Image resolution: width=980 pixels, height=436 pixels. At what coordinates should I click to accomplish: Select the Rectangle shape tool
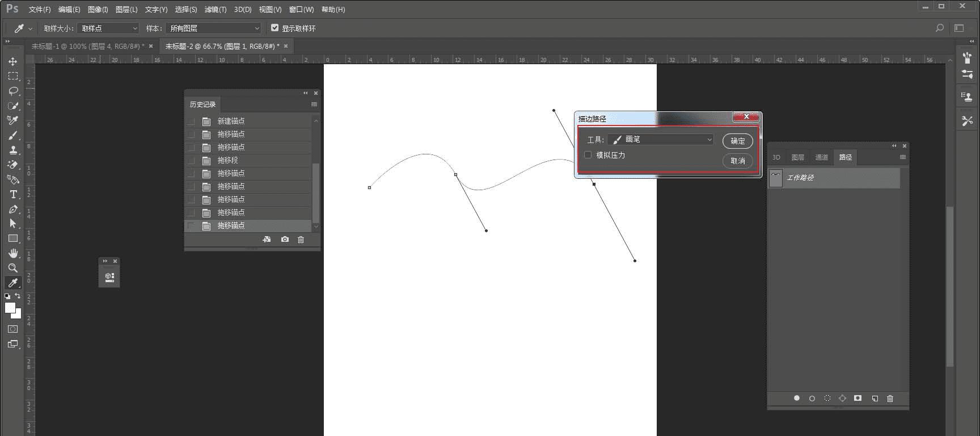pyautogui.click(x=13, y=238)
